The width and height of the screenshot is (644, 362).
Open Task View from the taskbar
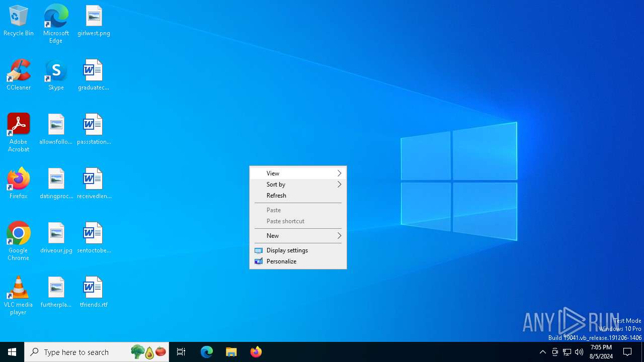pyautogui.click(x=181, y=352)
